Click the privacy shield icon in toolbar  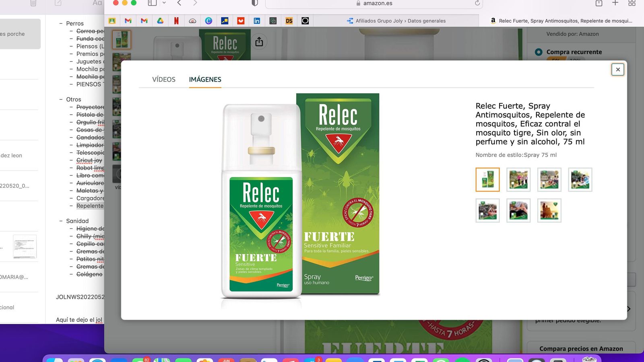[x=254, y=3]
